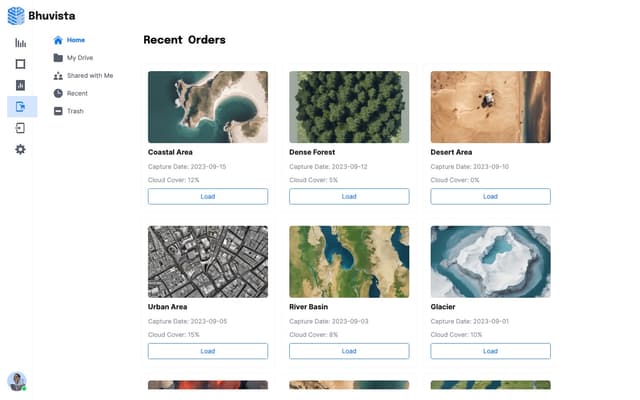The image size is (640, 400).
Task: Load the Coastal Area order
Action: tap(208, 196)
